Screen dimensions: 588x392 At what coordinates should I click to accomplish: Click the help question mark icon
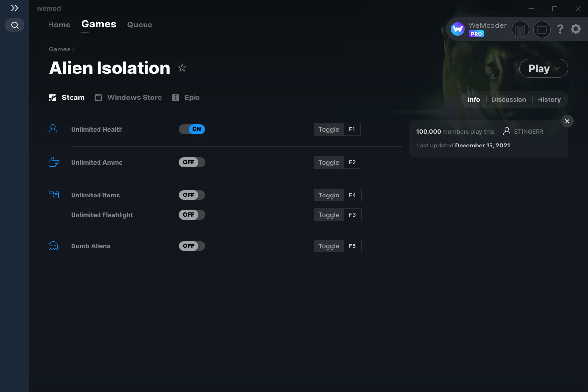tap(560, 29)
